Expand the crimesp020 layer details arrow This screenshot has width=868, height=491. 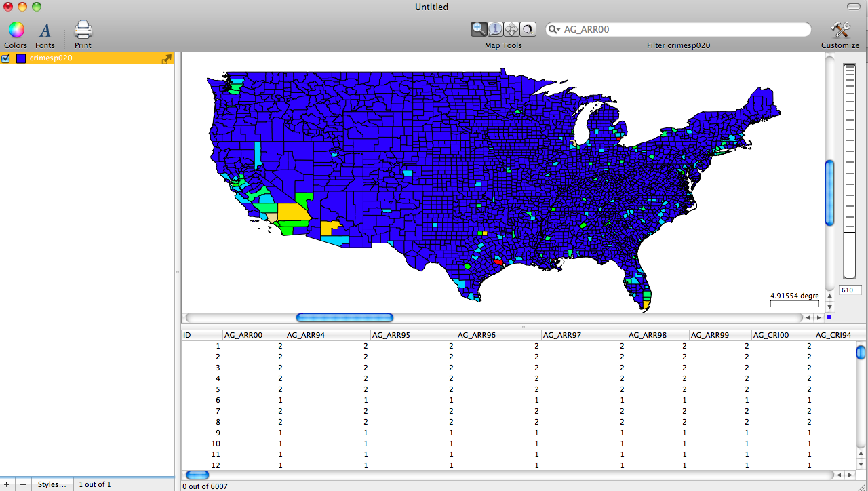pyautogui.click(x=167, y=58)
